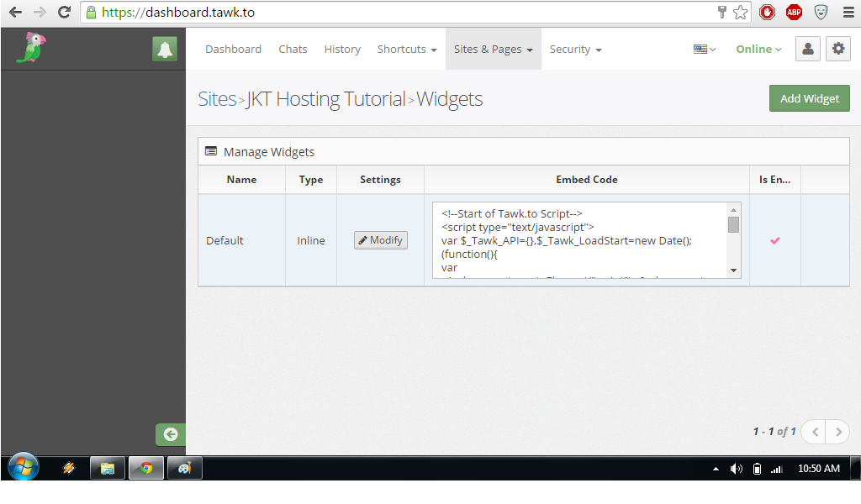Click the 1 - 1 of 1 pagination text
This screenshot has height=504, width=861.
(774, 432)
